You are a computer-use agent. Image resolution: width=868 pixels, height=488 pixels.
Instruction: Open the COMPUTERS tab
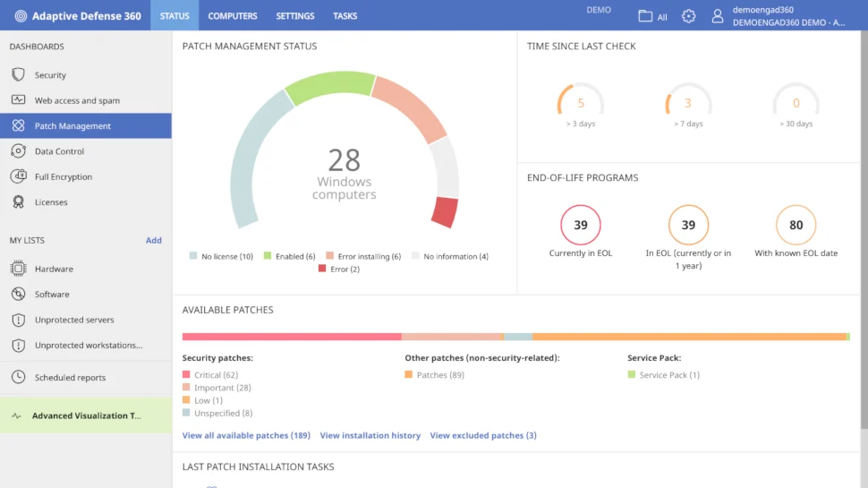tap(233, 16)
